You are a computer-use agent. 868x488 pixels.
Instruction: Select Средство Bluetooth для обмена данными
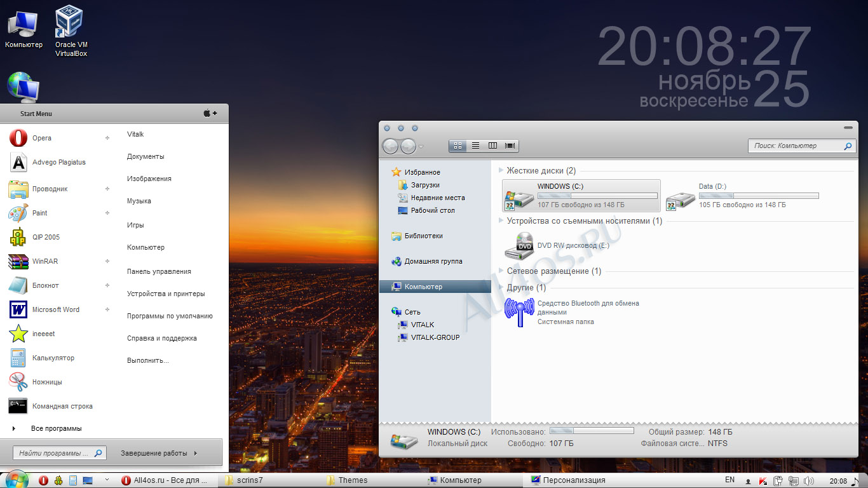point(572,312)
